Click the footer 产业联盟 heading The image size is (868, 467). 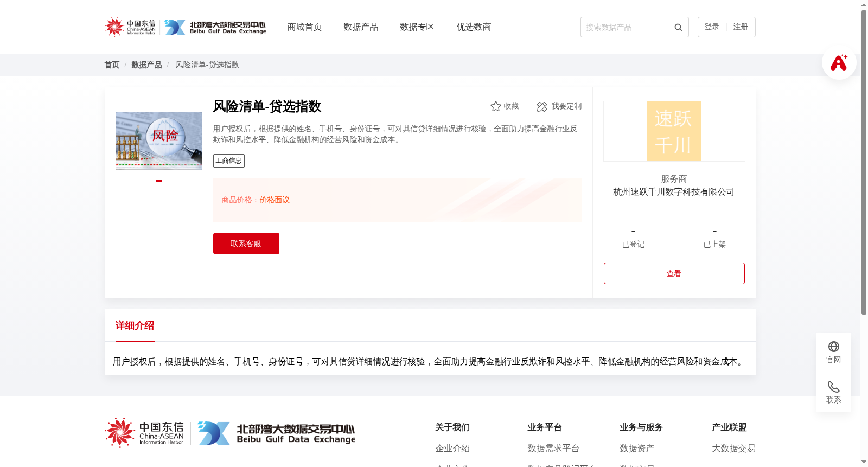(729, 427)
